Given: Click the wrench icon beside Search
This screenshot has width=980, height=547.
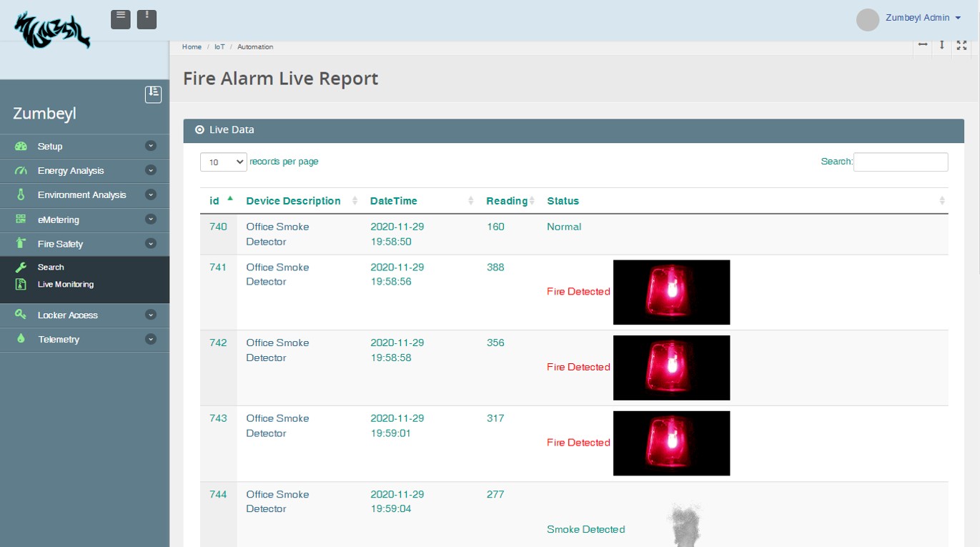Looking at the screenshot, I should pyautogui.click(x=21, y=267).
